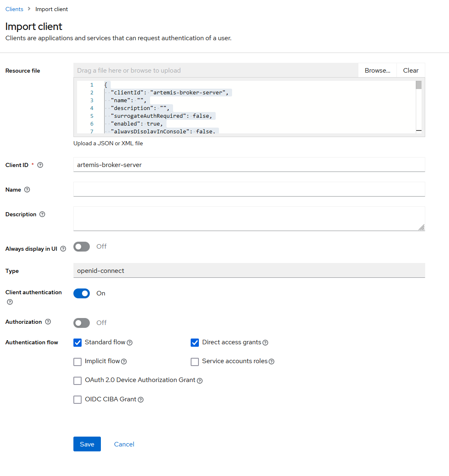
Task: Open the Client ID help tooltip
Action: click(x=40, y=165)
